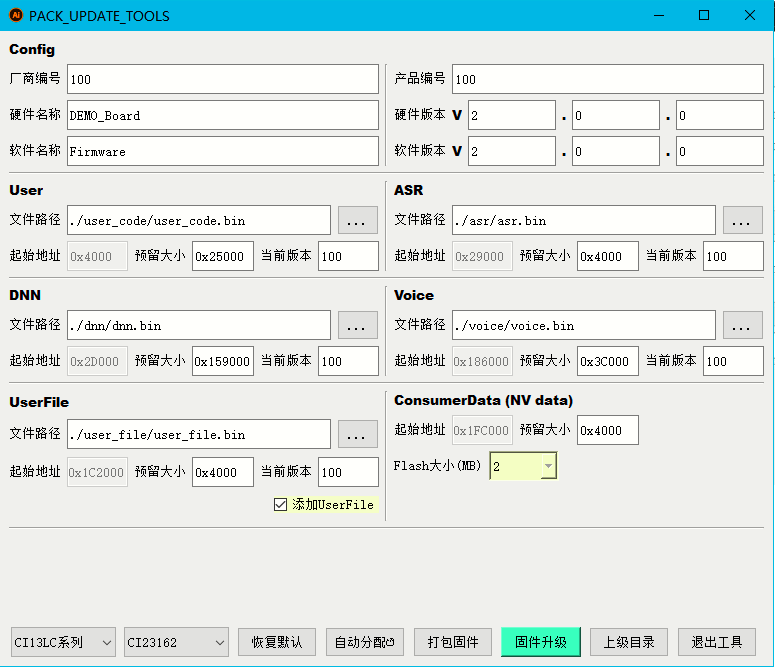This screenshot has width=775, height=667.
Task: Click the ASR file path field
Action: click(x=584, y=220)
